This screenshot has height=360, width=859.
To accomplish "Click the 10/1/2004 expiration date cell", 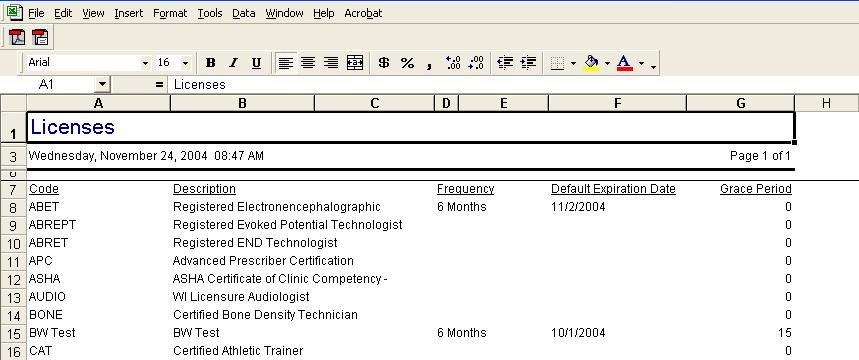I will coord(578,333).
